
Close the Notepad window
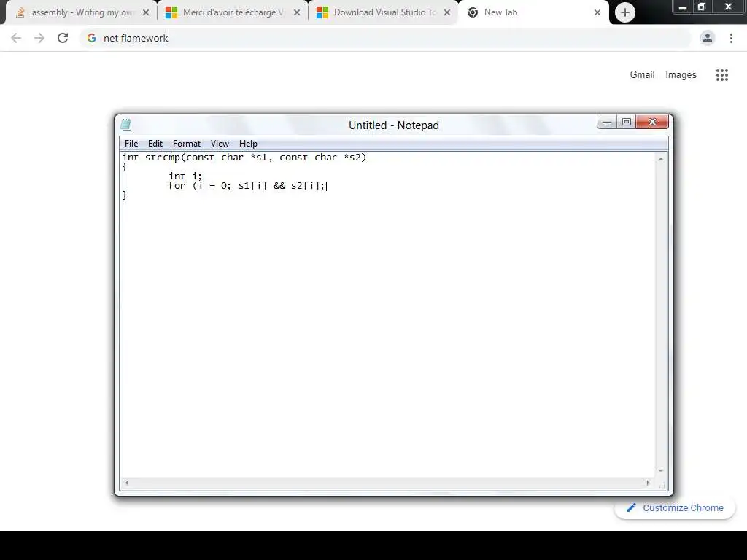tap(652, 122)
